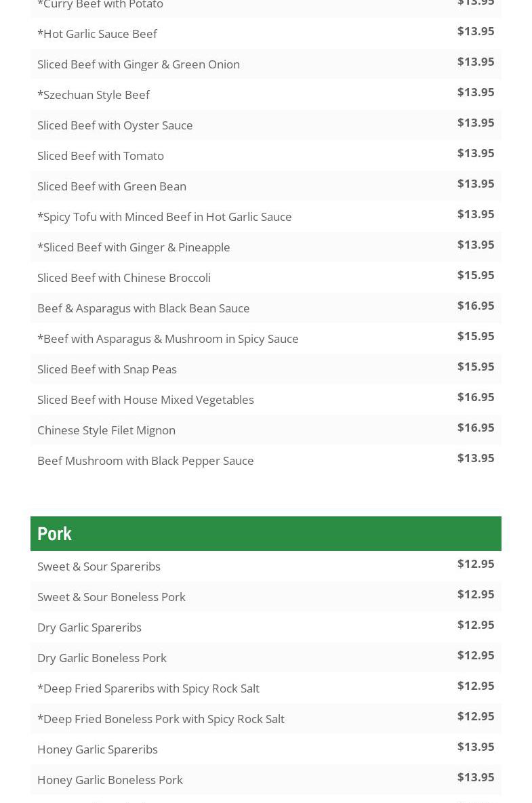
Task: Click Chinese Style Filet Mignon
Action: (106, 430)
